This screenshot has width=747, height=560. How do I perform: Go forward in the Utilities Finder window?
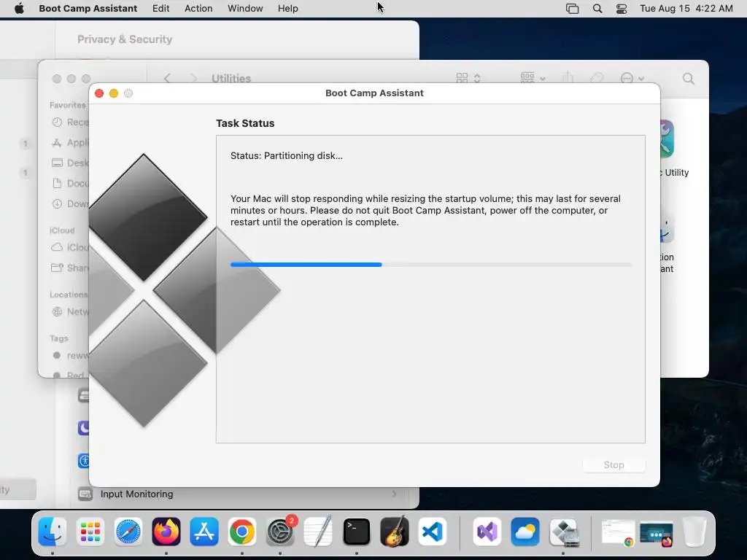pyautogui.click(x=193, y=79)
